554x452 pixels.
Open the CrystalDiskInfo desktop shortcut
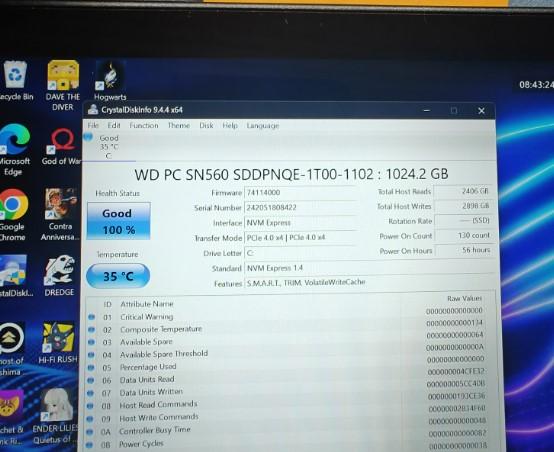tap(14, 276)
